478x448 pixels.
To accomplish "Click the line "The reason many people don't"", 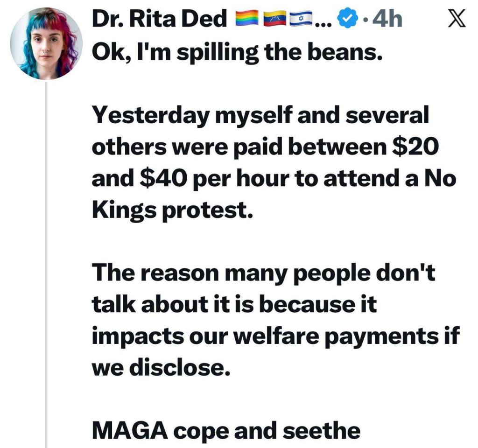I will 263,273.
